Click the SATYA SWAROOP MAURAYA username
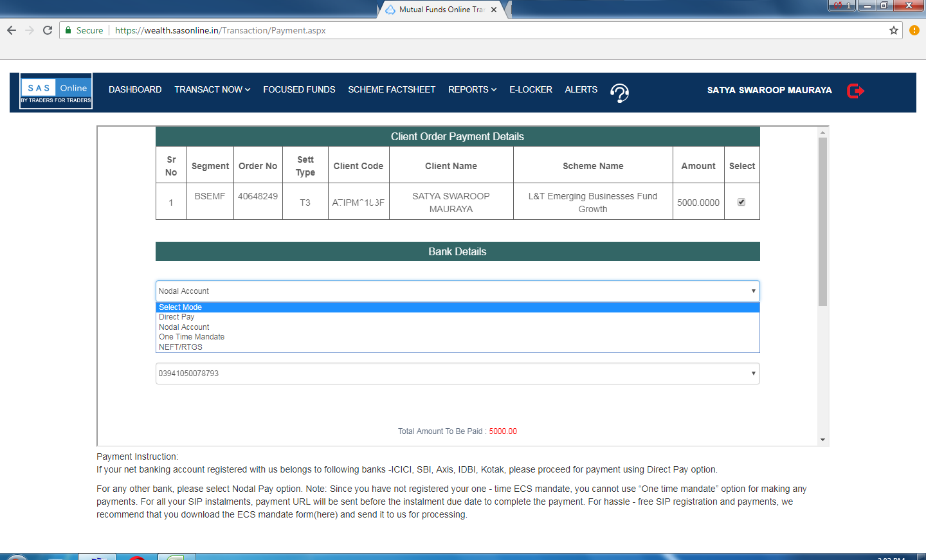The height and width of the screenshot is (560, 926). tap(770, 90)
